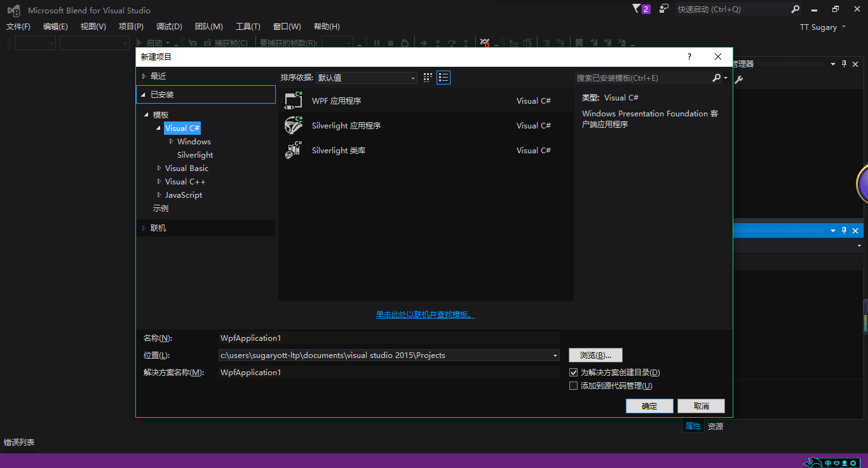Viewport: 868px width, 468px height.
Task: Expand the 联机 section
Action: (x=144, y=228)
